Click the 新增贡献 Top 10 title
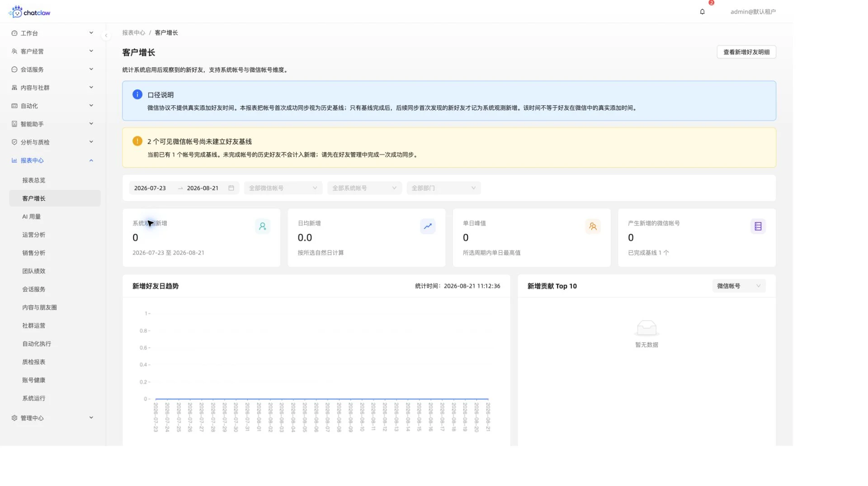 pos(552,286)
